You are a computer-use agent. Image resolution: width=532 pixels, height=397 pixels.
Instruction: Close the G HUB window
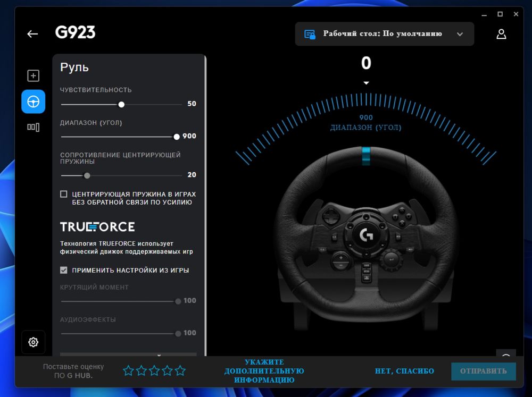pos(516,14)
